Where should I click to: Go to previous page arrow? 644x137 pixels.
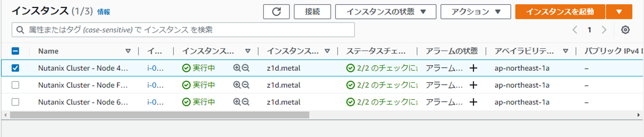coord(575,30)
